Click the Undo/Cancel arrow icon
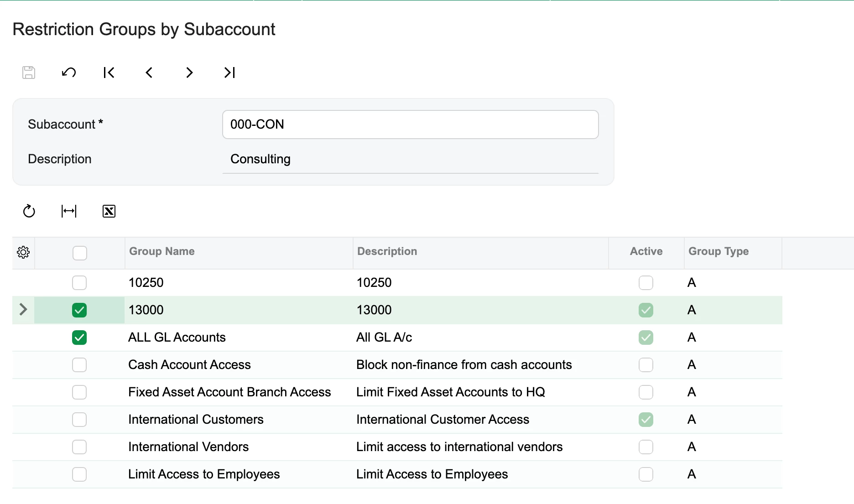This screenshot has height=504, width=854. 69,73
